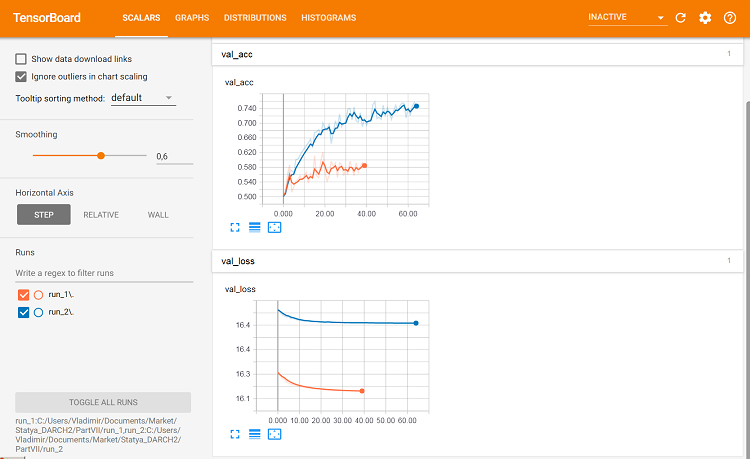Click the TOGGLE ALL RUNS button
The image size is (750, 459).
[x=103, y=402]
